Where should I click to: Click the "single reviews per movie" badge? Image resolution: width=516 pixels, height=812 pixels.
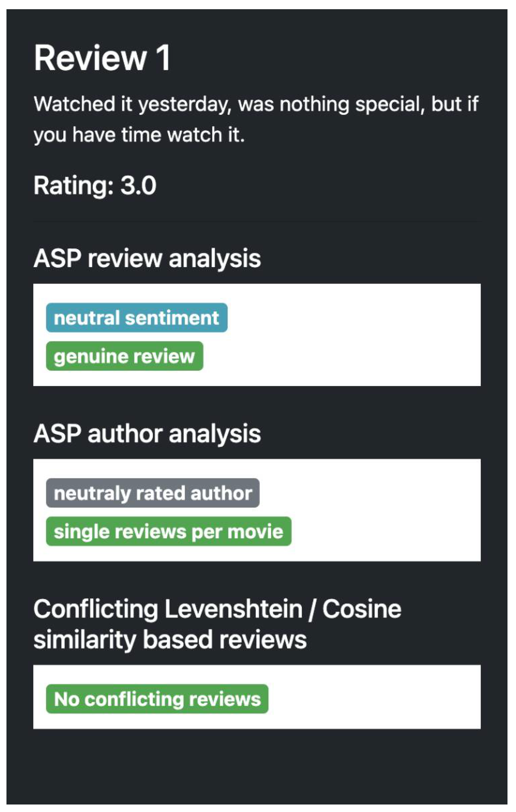(x=169, y=532)
